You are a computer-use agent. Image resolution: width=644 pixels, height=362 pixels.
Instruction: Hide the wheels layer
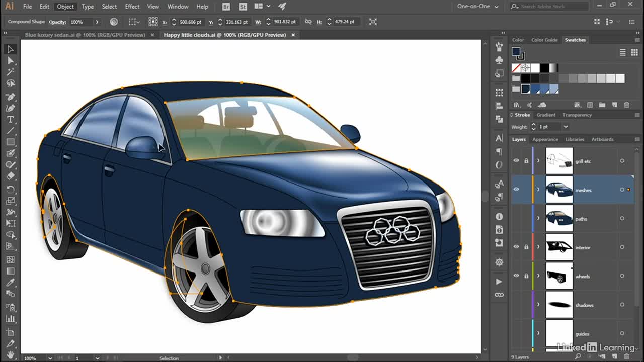tap(516, 276)
